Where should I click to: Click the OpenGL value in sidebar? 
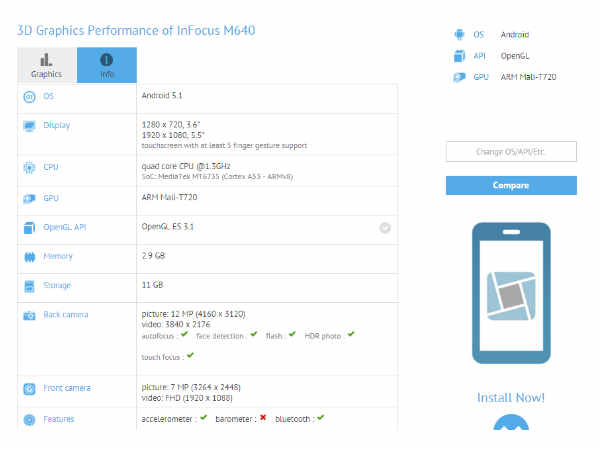coord(515,56)
